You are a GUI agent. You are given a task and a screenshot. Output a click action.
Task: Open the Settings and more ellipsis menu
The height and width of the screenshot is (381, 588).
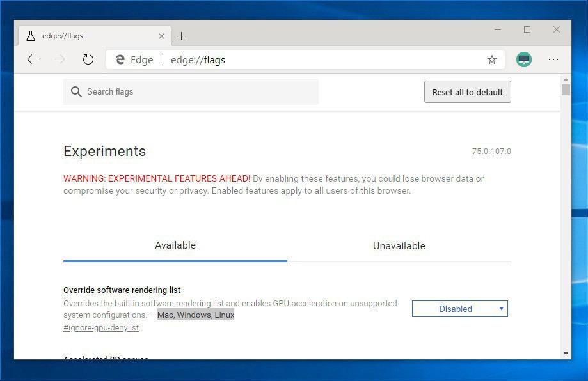(553, 59)
